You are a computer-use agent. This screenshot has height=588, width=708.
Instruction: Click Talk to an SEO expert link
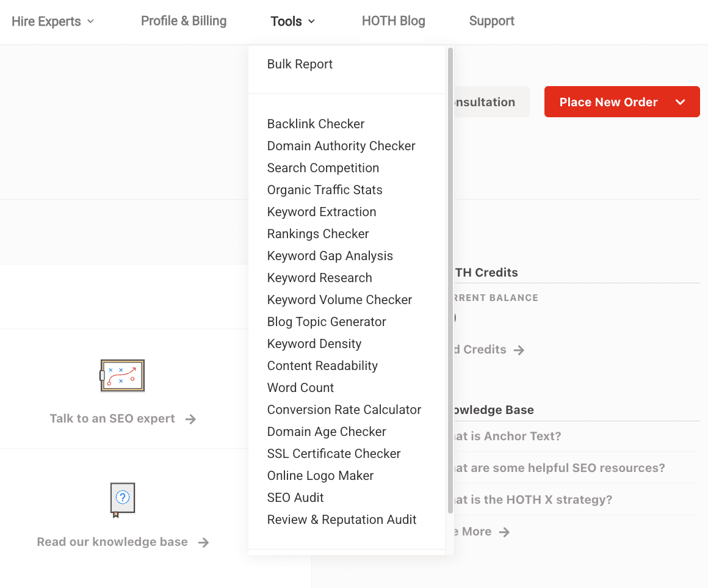112,419
